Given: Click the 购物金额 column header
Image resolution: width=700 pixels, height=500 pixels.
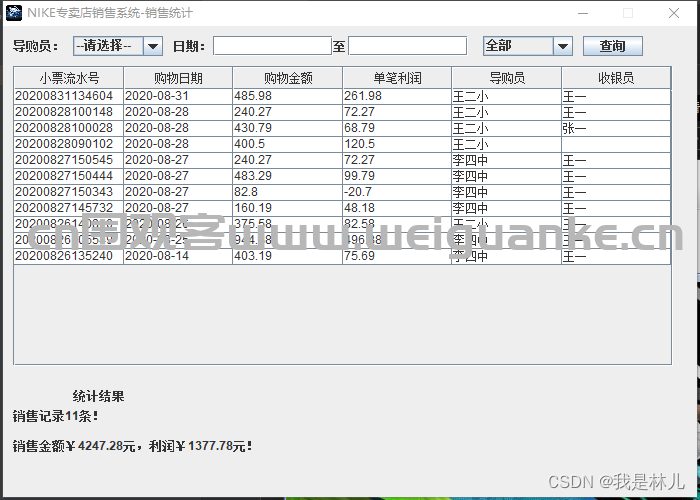Looking at the screenshot, I should point(288,78).
